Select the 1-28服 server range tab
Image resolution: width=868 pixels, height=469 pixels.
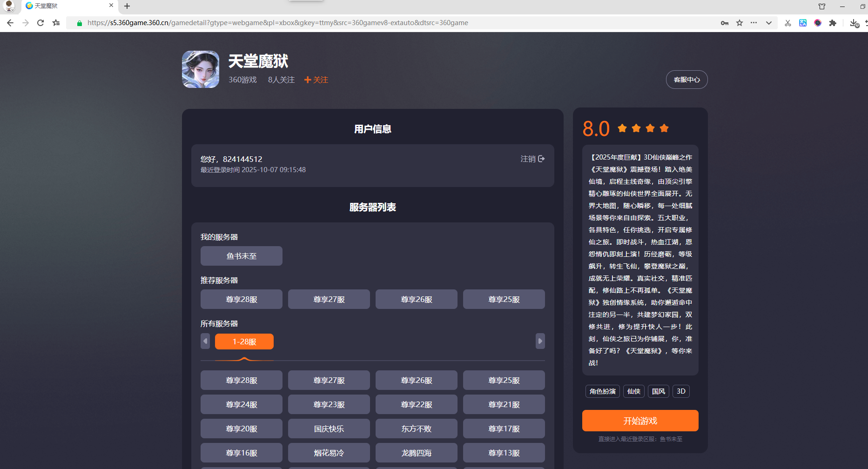click(244, 342)
